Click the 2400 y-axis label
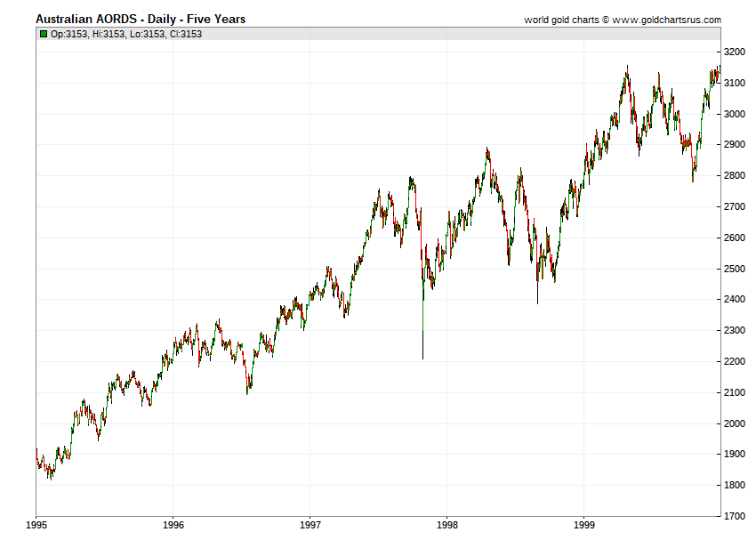The image size is (756, 548). coord(735,300)
